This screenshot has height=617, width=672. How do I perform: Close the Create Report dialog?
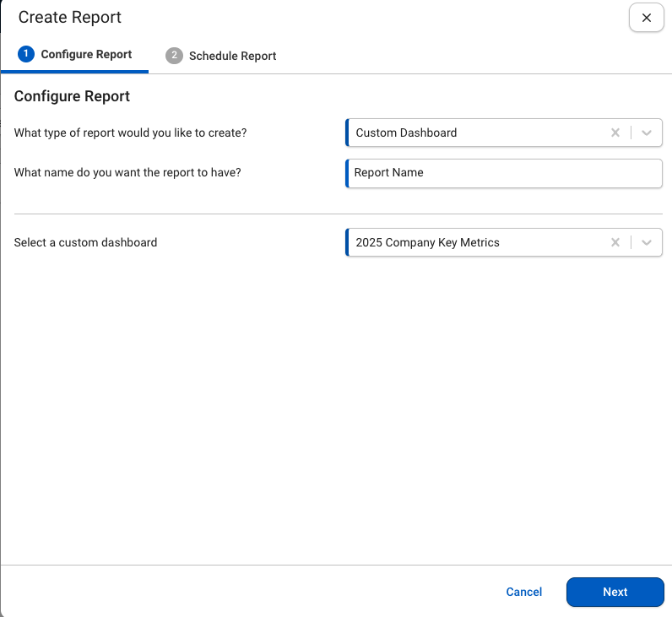[x=647, y=18]
